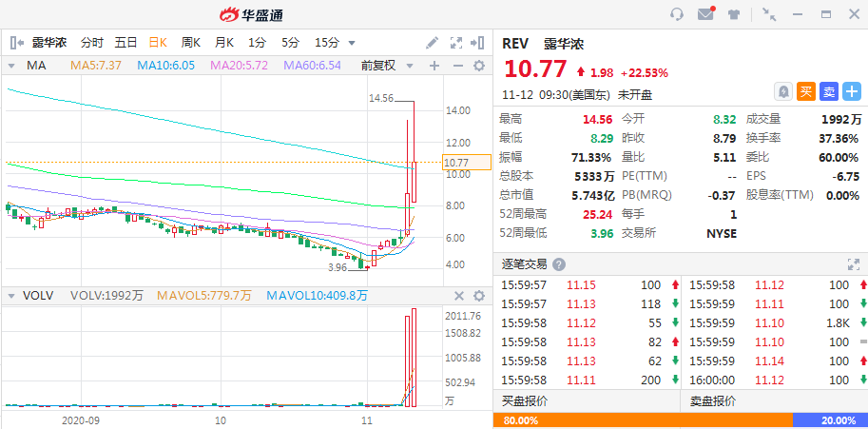
Task: Click the orange 买 buy button
Action: (x=806, y=92)
